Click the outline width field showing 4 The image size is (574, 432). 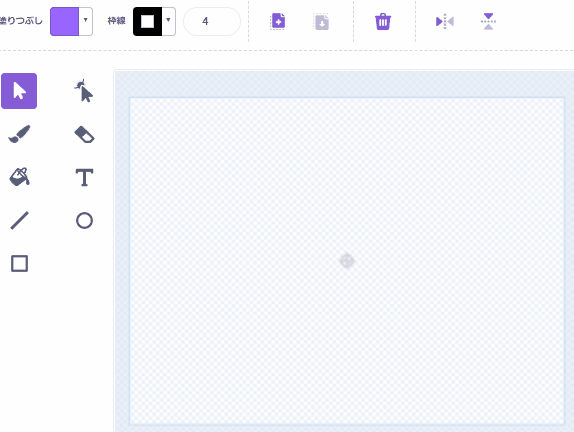pos(212,21)
